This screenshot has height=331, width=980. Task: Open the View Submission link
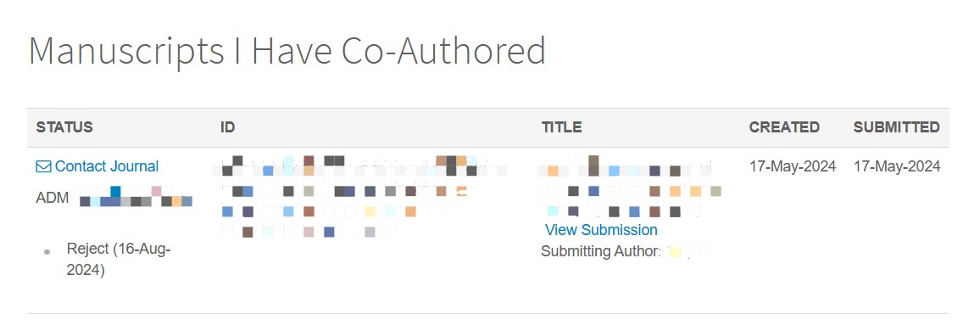[601, 230]
